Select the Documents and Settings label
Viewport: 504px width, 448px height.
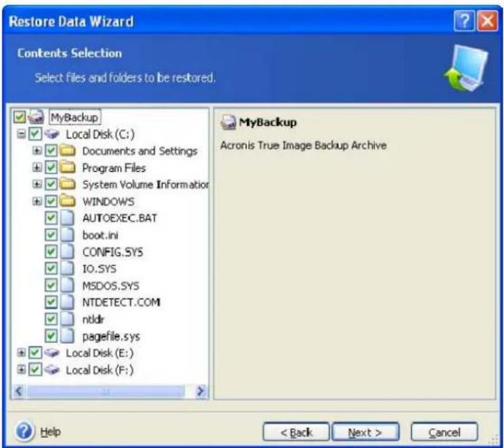point(140,151)
